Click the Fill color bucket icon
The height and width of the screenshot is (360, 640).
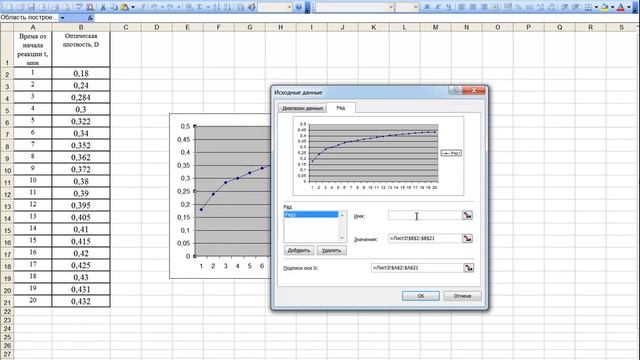point(604,7)
